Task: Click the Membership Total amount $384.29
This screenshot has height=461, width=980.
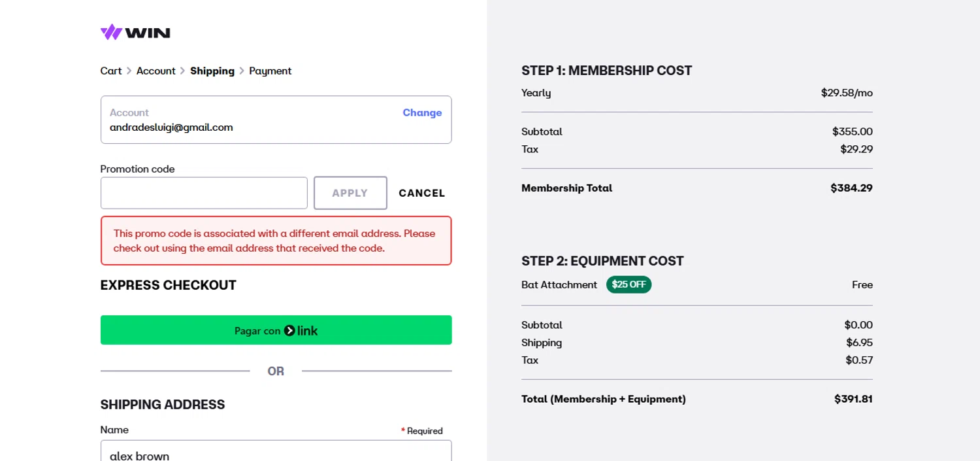Action: click(x=851, y=188)
